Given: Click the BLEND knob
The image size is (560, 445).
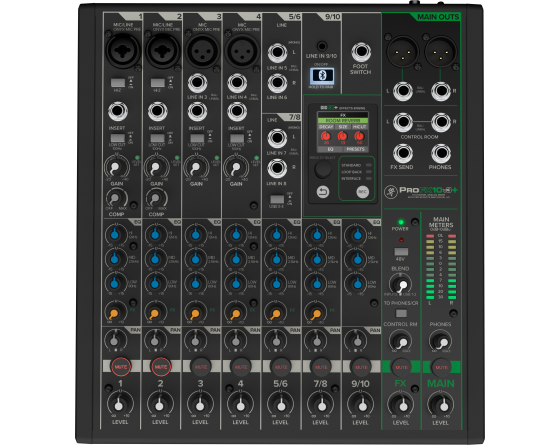Looking at the screenshot, I should coord(400,284).
